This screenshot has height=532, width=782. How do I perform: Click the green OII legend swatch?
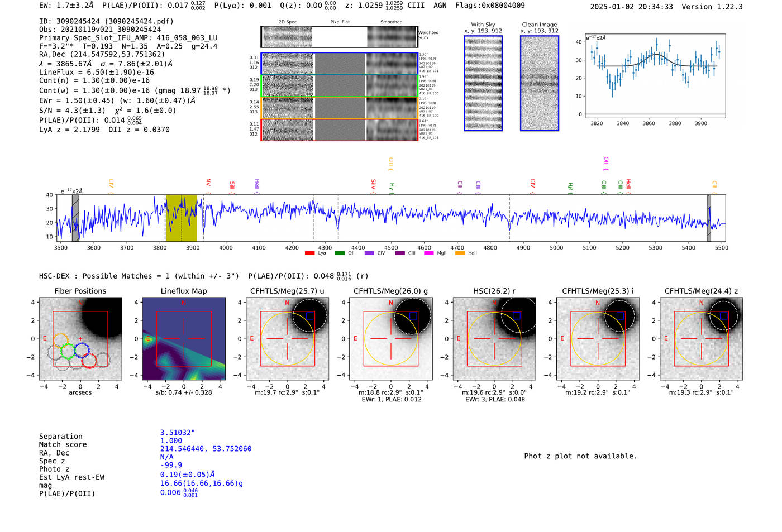[x=340, y=253]
